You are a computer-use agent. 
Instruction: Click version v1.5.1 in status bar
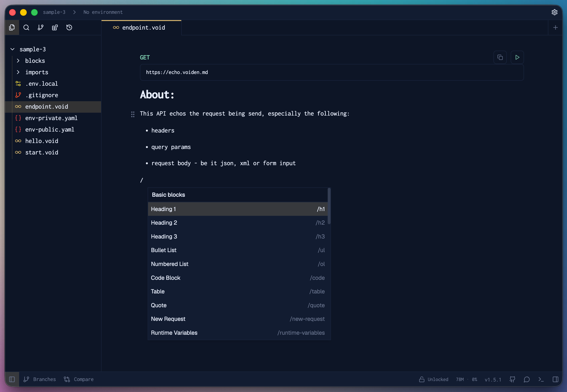click(x=493, y=380)
